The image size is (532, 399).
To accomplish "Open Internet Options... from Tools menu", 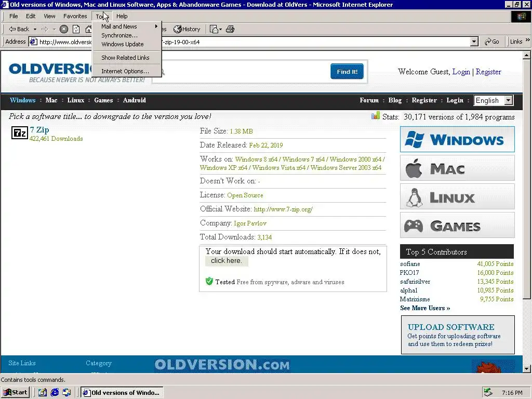I will pos(127,71).
